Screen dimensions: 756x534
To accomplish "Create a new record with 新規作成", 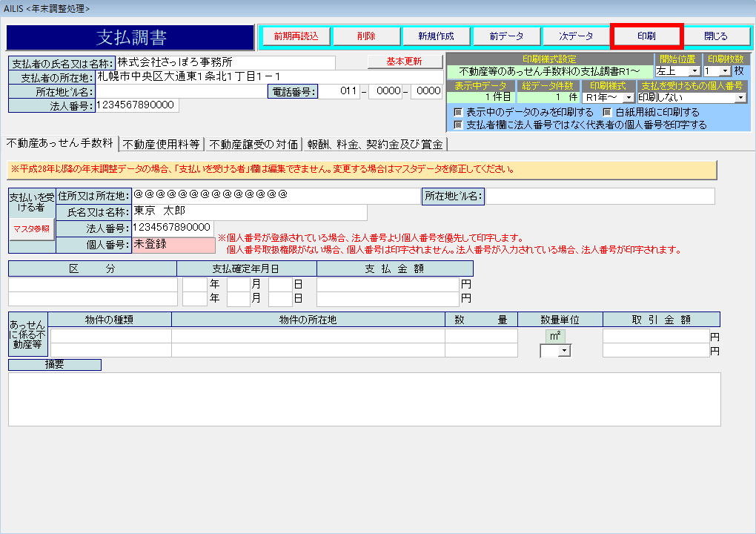I will pyautogui.click(x=436, y=36).
